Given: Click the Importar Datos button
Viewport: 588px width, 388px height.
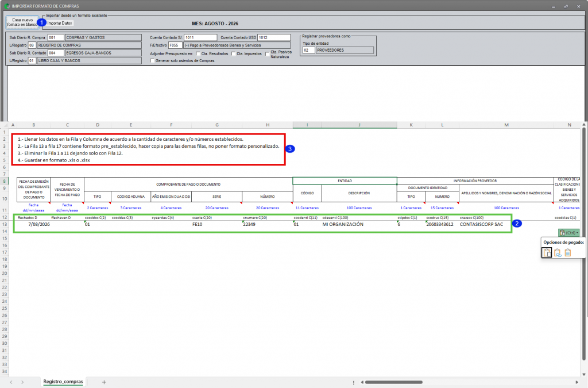Looking at the screenshot, I should (60, 23).
